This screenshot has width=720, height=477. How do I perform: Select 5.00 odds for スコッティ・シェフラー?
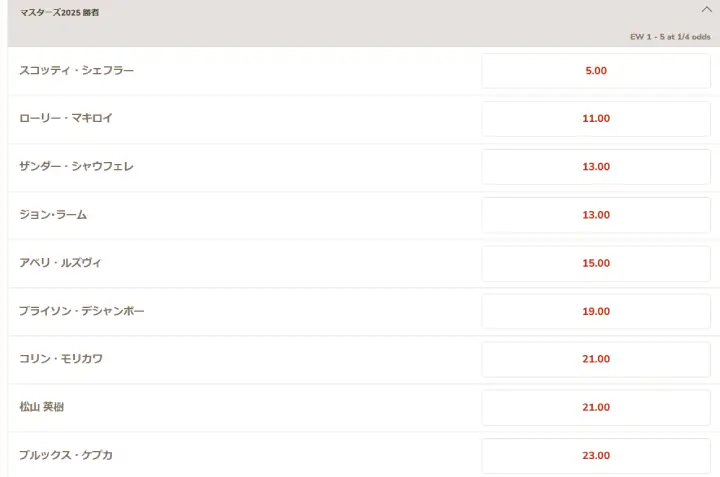point(596,71)
